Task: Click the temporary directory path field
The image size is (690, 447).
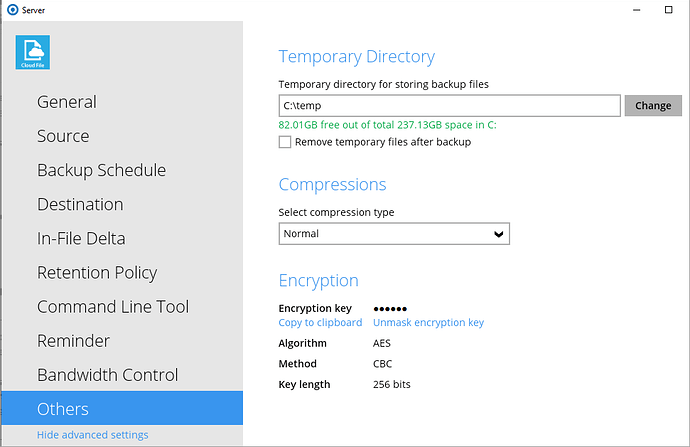Action: (x=450, y=105)
